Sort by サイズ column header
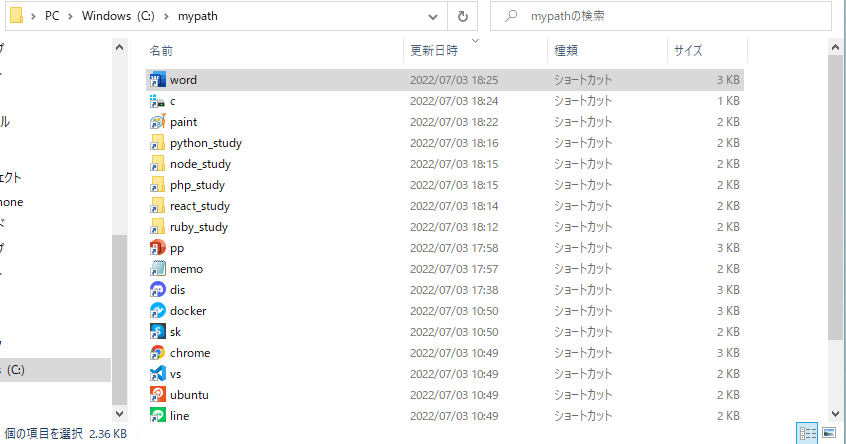This screenshot has height=444, width=846. (x=707, y=51)
